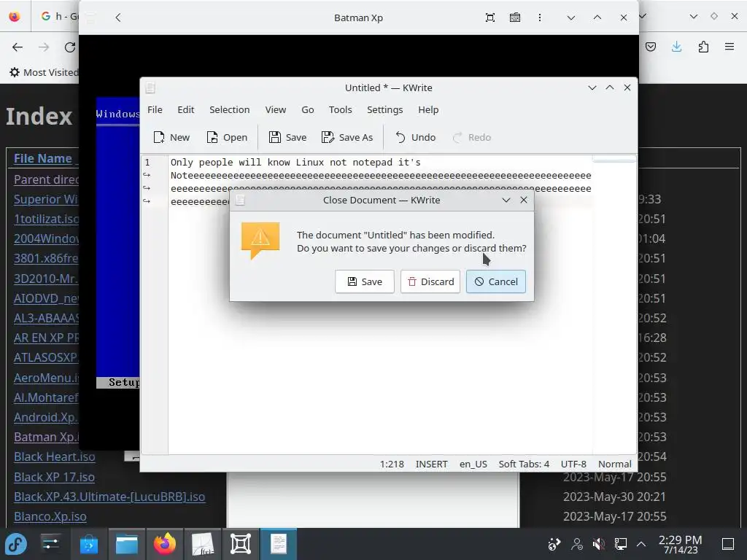Click the New document toolbar icon
Viewport: 747px width, 560px height.
171,137
